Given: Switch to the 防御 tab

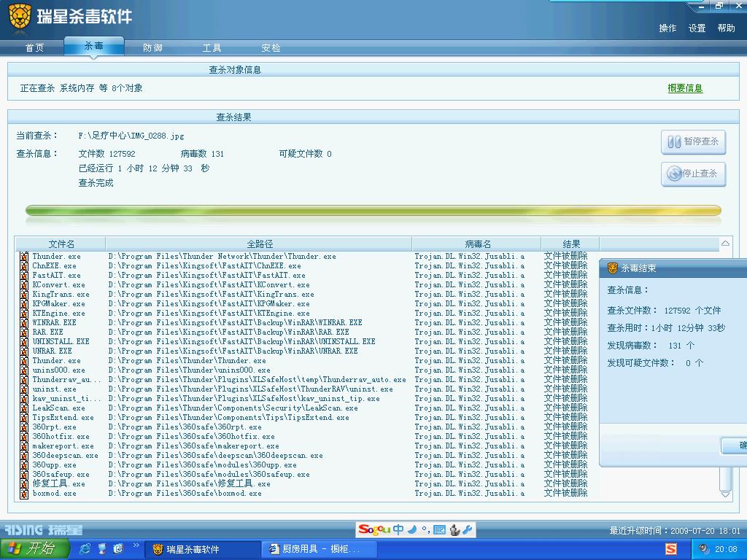Looking at the screenshot, I should click(x=152, y=47).
